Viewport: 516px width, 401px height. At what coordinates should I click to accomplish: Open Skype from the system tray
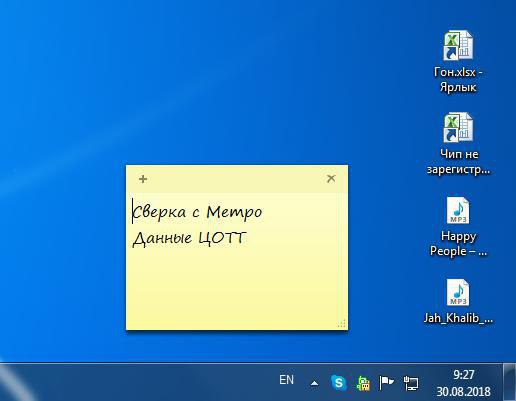click(338, 382)
